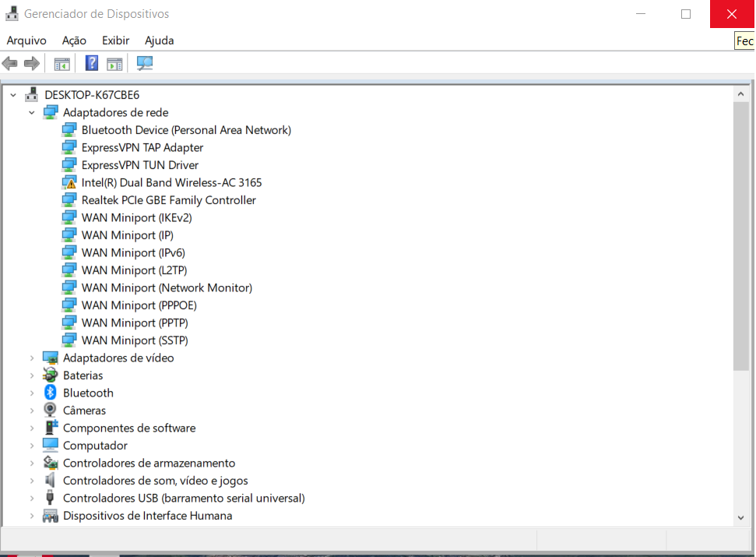The height and width of the screenshot is (557, 756).
Task: Open the Ajuda menu
Action: 159,41
